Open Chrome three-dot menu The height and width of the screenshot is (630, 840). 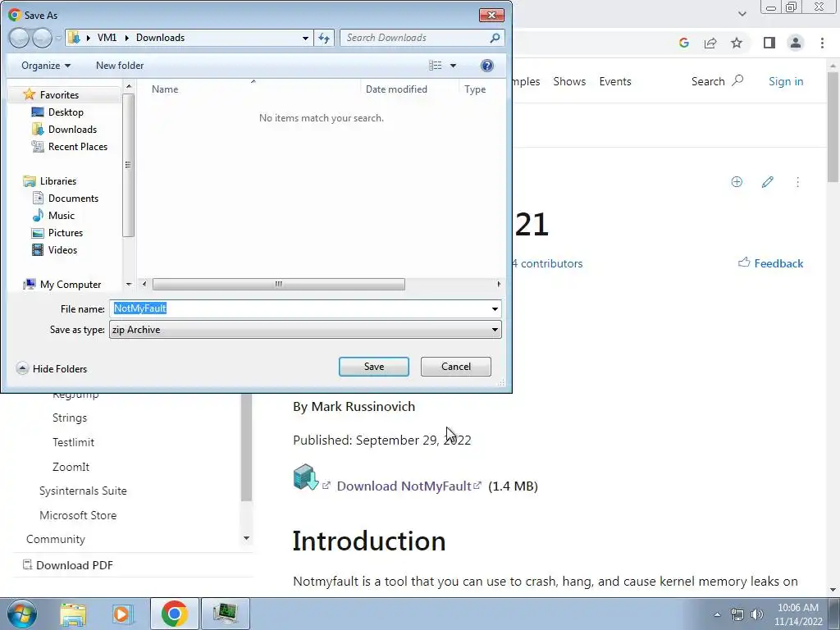(822, 43)
